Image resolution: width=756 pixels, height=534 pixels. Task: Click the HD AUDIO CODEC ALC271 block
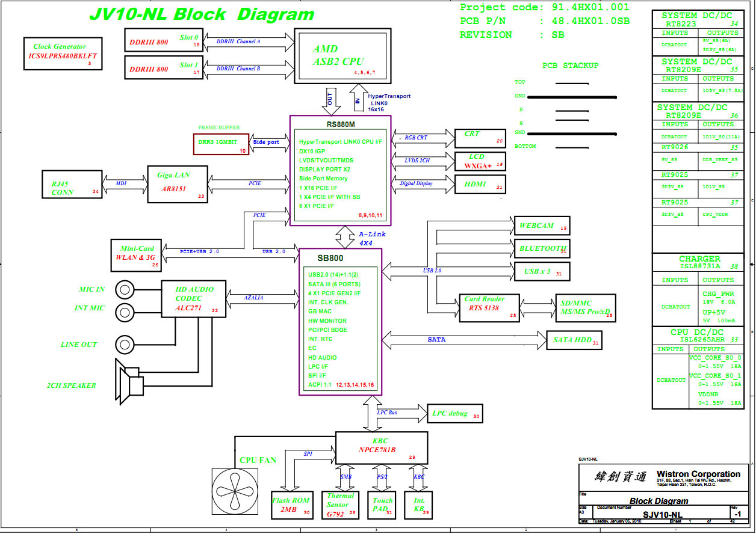click(x=193, y=298)
